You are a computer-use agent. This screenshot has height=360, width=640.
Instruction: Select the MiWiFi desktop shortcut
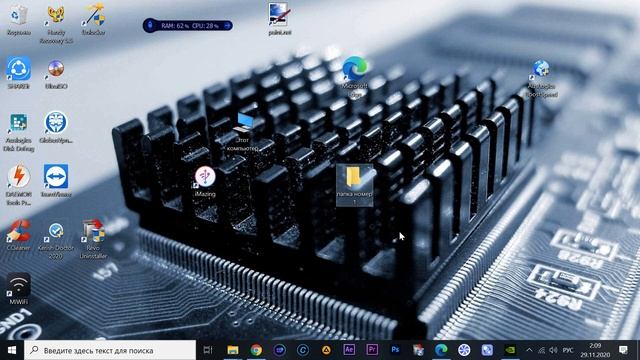[18, 289]
